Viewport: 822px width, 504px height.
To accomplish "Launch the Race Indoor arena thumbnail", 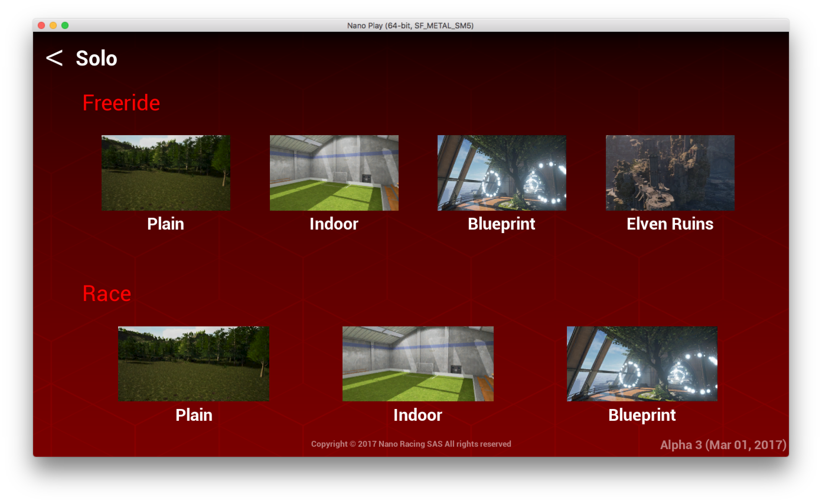I will 418,364.
